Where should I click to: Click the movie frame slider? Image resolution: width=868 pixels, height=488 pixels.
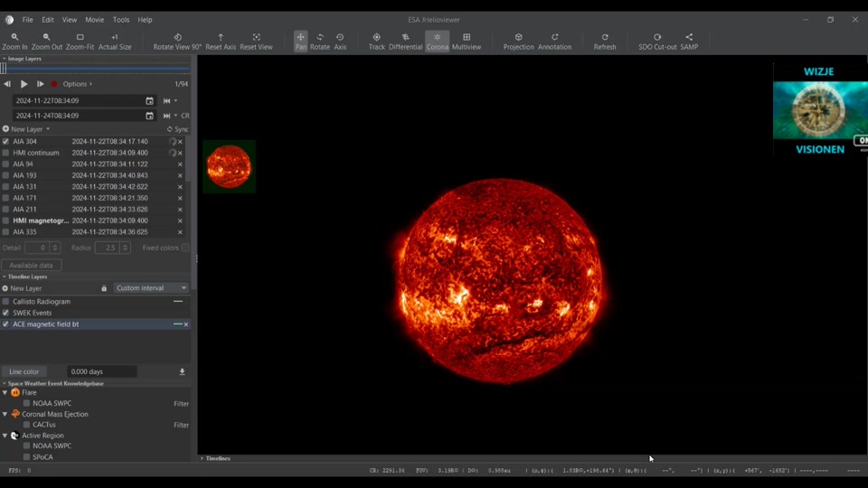tap(96, 68)
